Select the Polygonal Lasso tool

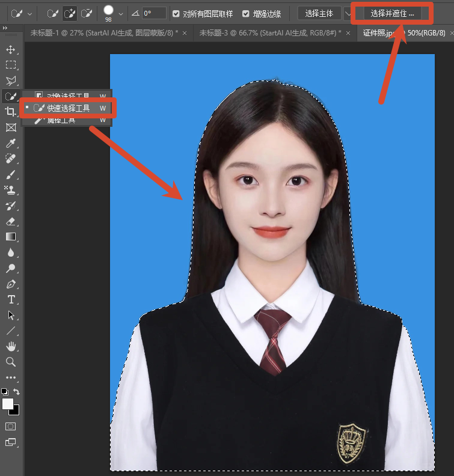(x=11, y=81)
